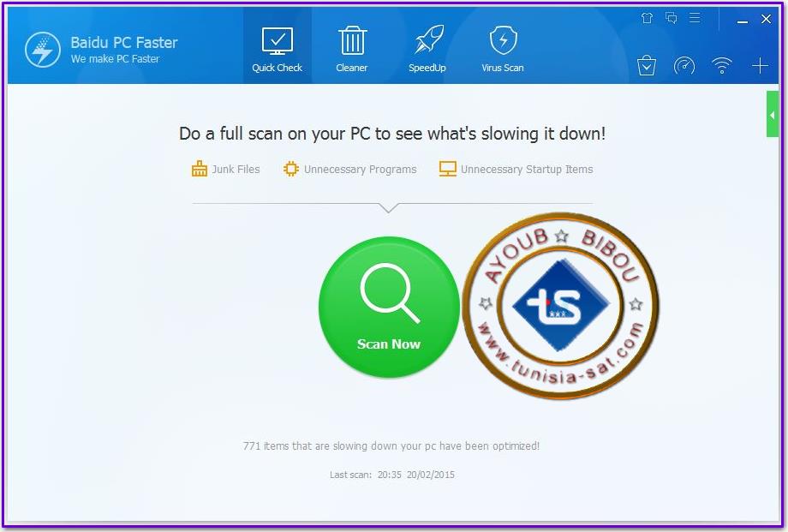The height and width of the screenshot is (532, 788).
Task: Open the feedback chat bubbles icon
Action: (671, 18)
